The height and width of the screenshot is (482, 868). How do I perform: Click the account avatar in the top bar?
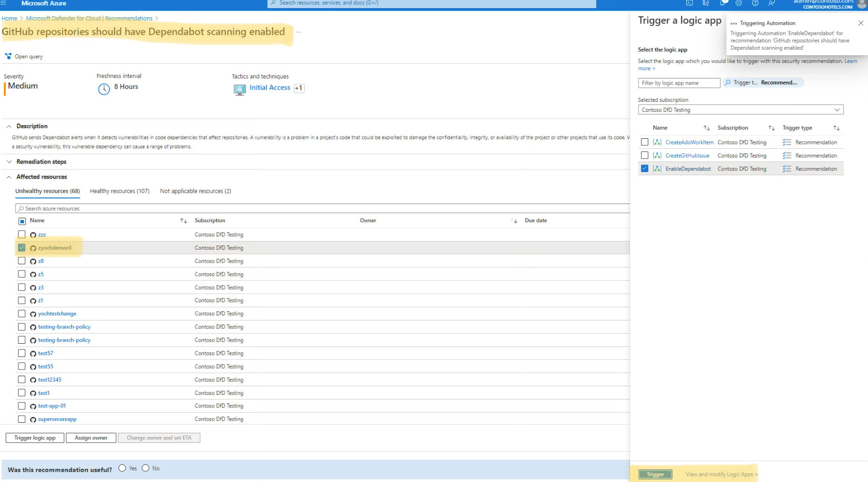[x=861, y=4]
